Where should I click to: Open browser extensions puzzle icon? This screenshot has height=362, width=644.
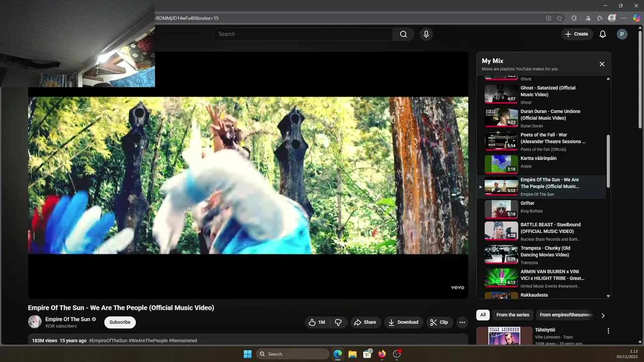pos(574,18)
